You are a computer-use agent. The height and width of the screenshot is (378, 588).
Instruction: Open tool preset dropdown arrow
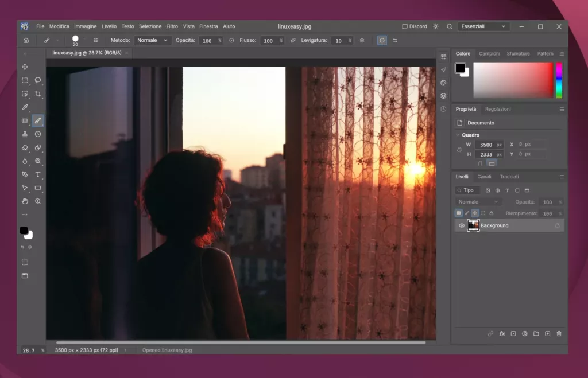click(57, 41)
